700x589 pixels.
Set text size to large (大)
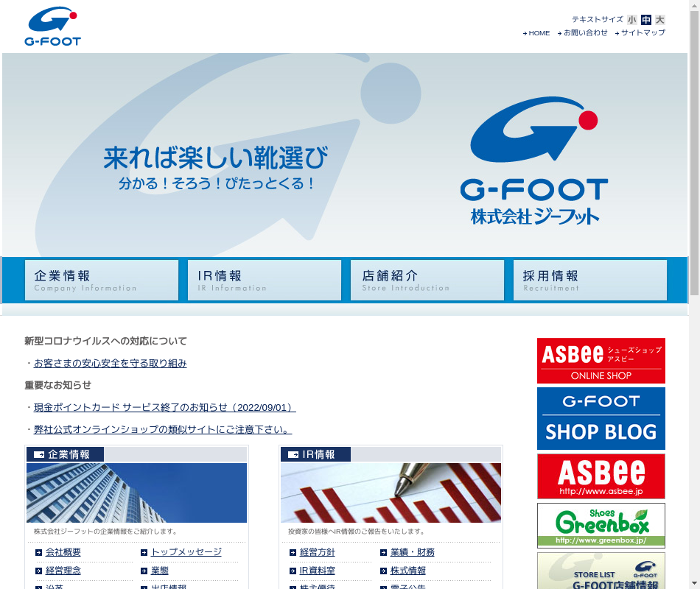[659, 20]
